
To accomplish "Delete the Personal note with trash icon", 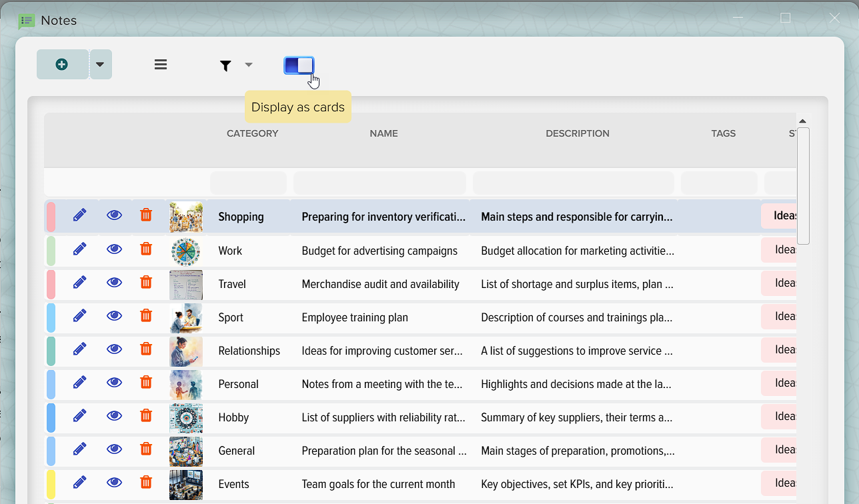I will (146, 382).
